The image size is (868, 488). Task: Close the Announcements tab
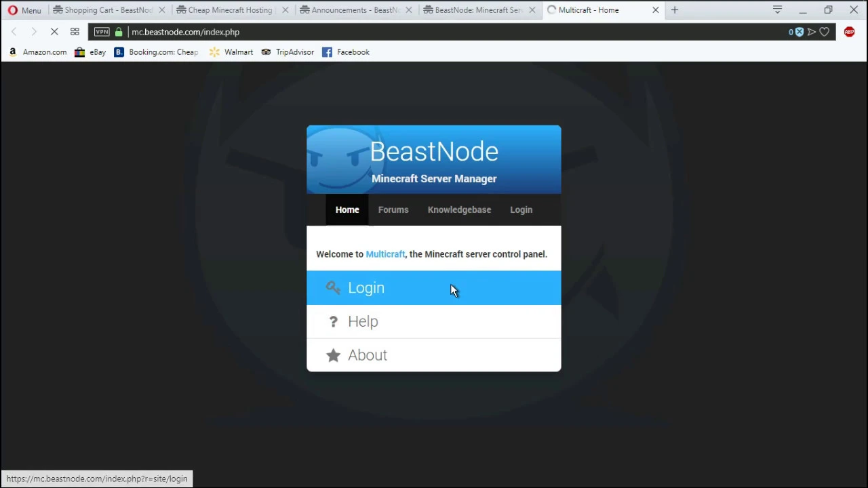click(408, 10)
